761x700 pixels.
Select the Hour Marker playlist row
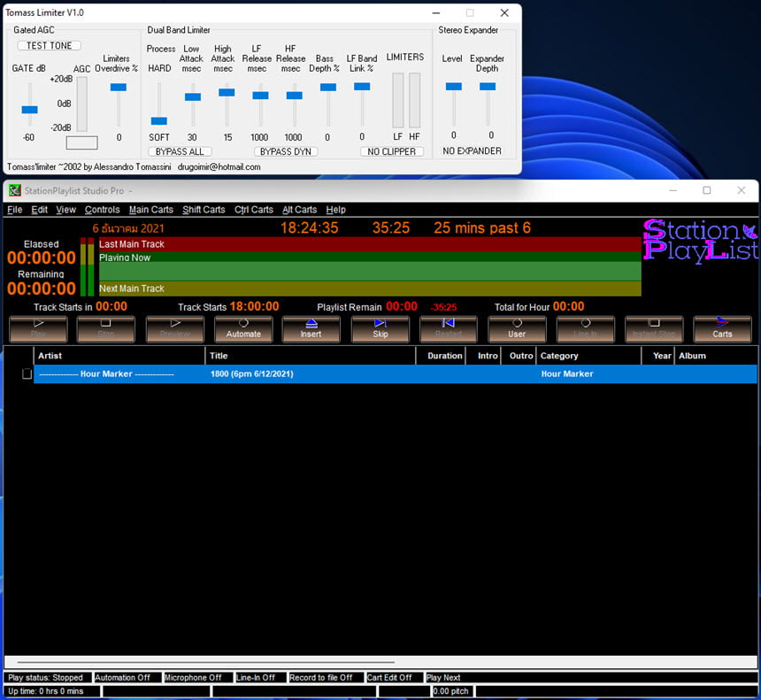pos(396,373)
